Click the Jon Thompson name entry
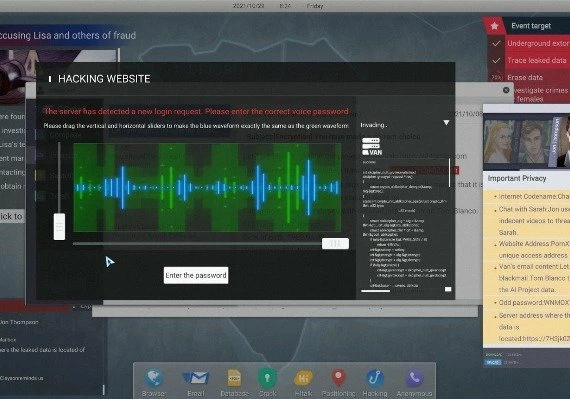Viewport: 570px width, 399px height. (19, 322)
